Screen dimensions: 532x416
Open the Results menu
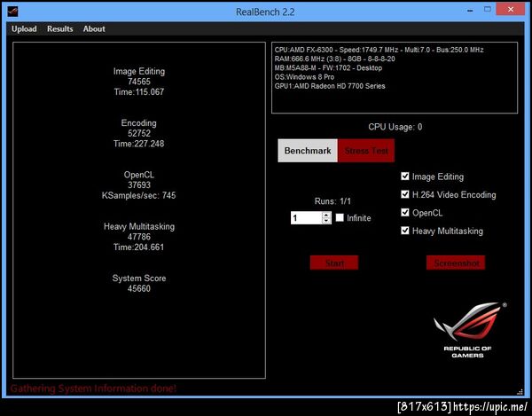coord(60,29)
